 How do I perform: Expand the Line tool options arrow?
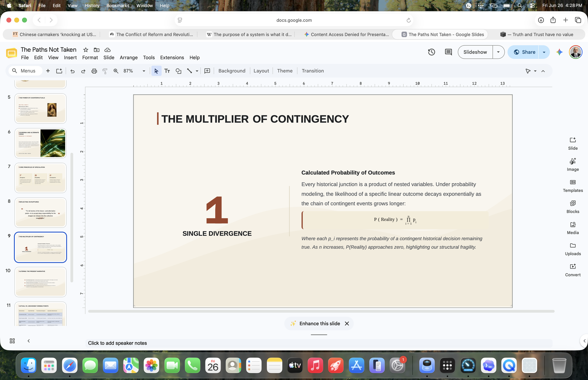pos(197,71)
